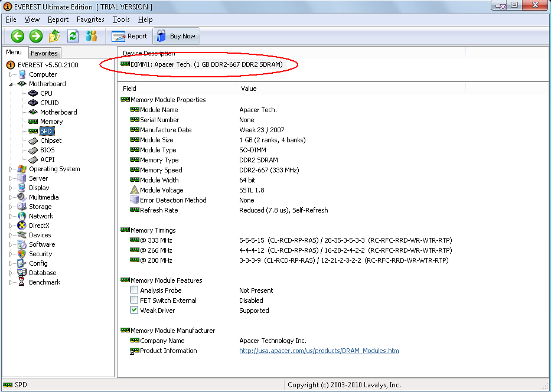Click the DirectX yellow X icon
551x392 pixels.
(22, 226)
